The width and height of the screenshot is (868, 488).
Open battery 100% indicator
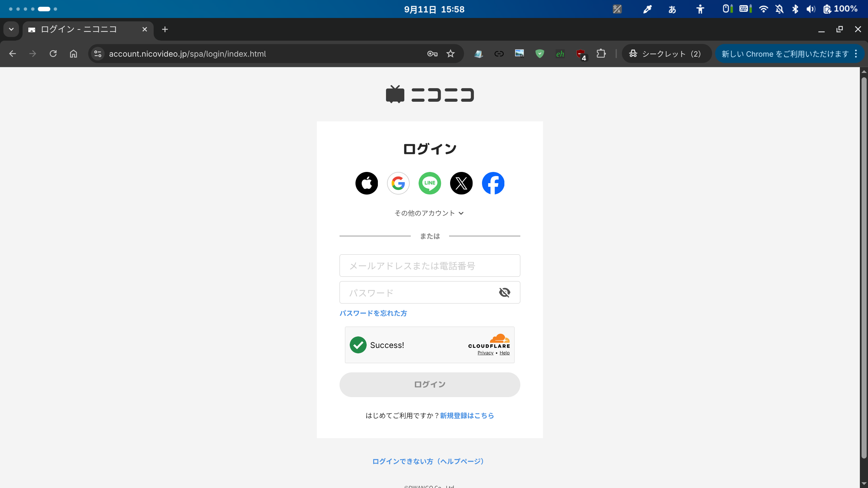pyautogui.click(x=840, y=9)
